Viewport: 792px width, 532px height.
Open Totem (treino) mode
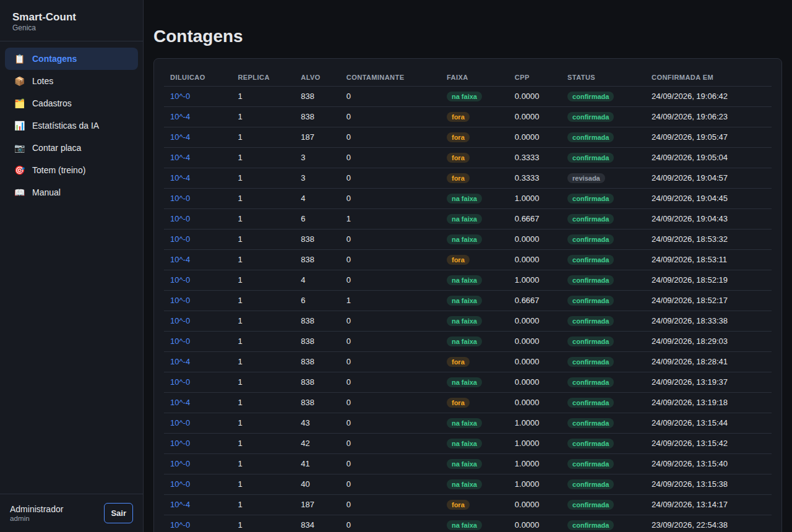click(x=71, y=170)
